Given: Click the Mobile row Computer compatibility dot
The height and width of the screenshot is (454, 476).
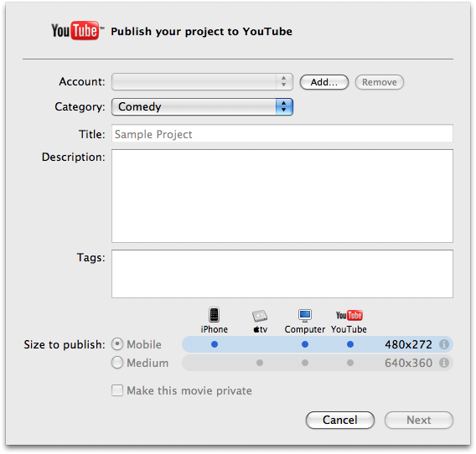Looking at the screenshot, I should click(305, 344).
